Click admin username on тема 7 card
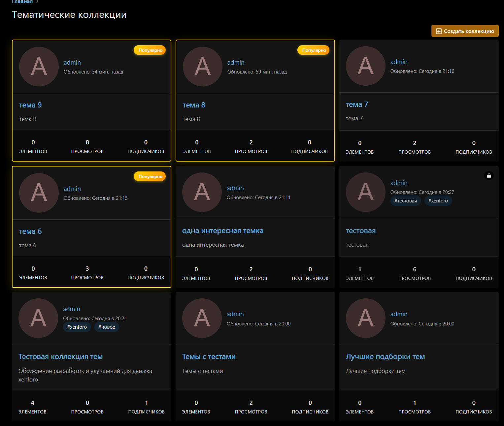This screenshot has height=426, width=504. tap(399, 62)
